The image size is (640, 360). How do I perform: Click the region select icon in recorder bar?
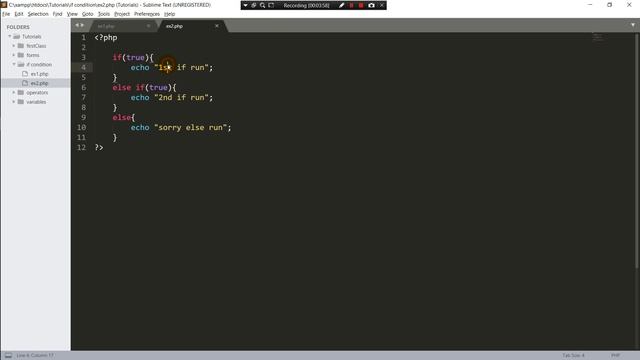[271, 5]
